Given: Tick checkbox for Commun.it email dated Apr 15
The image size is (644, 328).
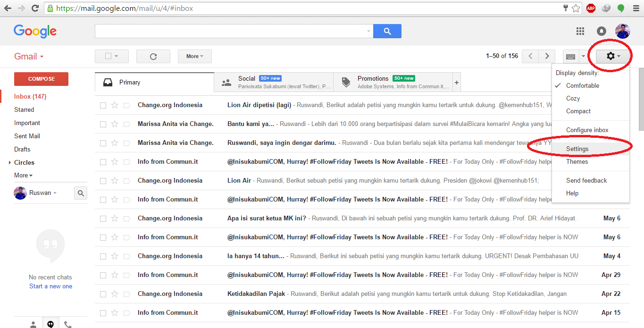Looking at the screenshot, I should (103, 313).
